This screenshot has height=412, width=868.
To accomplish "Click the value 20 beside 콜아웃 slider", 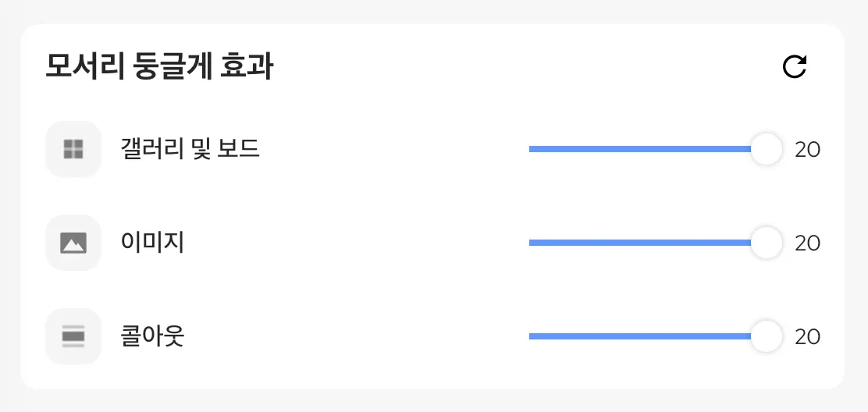I will (x=808, y=336).
